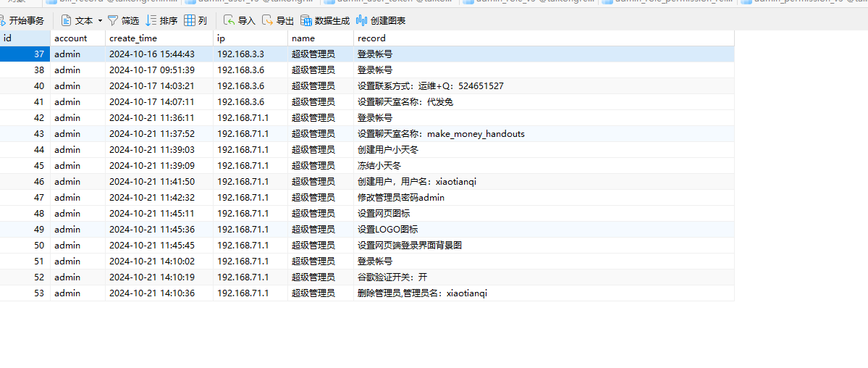Click the name column header

[x=321, y=38]
